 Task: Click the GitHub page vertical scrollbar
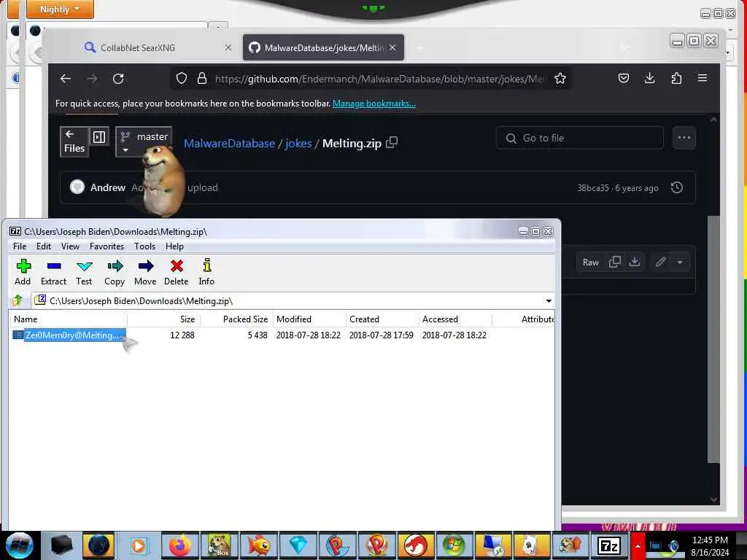point(713,339)
